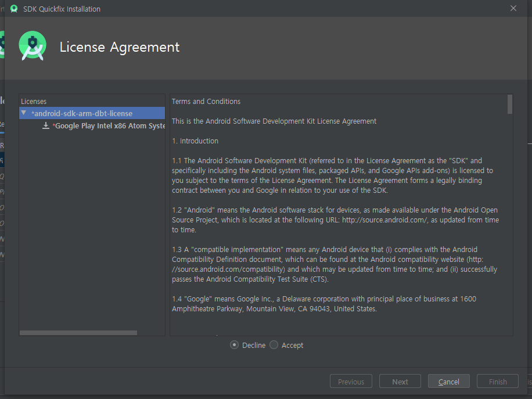The height and width of the screenshot is (399, 532).
Task: Collapse the android-sdk-arm-dbt-license tree arrow
Action: point(23,113)
